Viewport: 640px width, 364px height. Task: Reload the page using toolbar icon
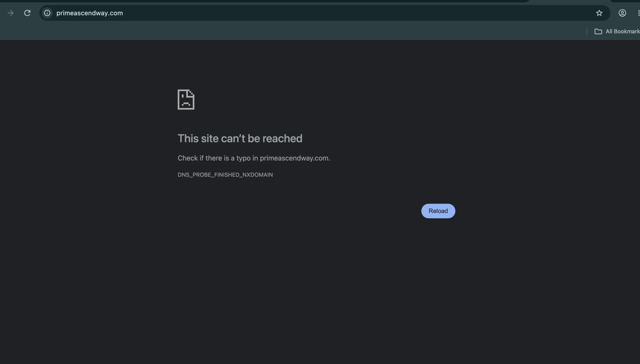[x=27, y=13]
